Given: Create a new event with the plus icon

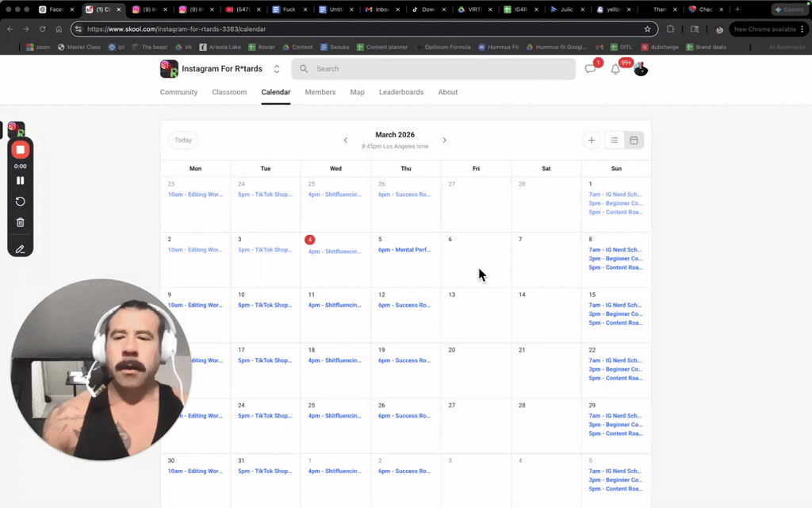Looking at the screenshot, I should tap(592, 140).
